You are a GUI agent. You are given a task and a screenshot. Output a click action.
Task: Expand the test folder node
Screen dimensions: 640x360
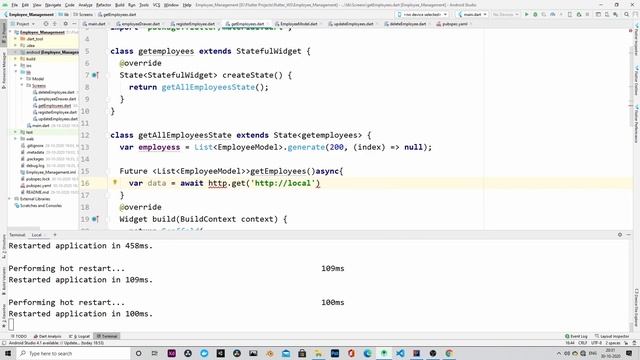click(x=16, y=132)
